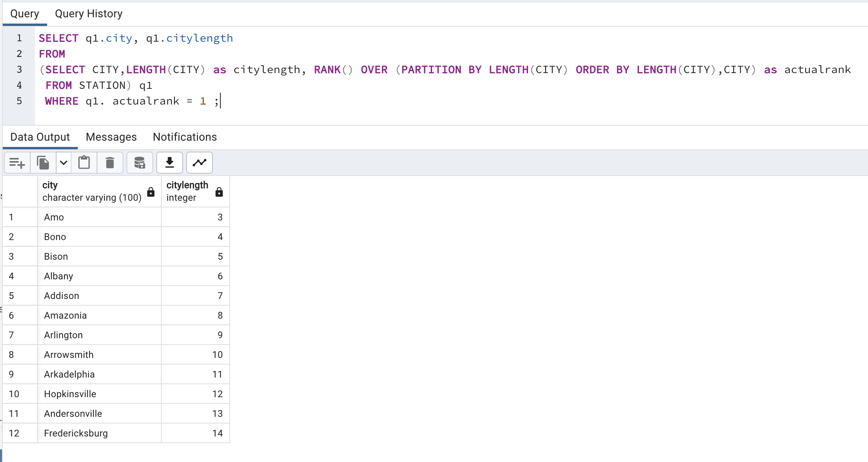Click the Copy icon in results toolbar
The width and height of the screenshot is (868, 462).
click(43, 163)
